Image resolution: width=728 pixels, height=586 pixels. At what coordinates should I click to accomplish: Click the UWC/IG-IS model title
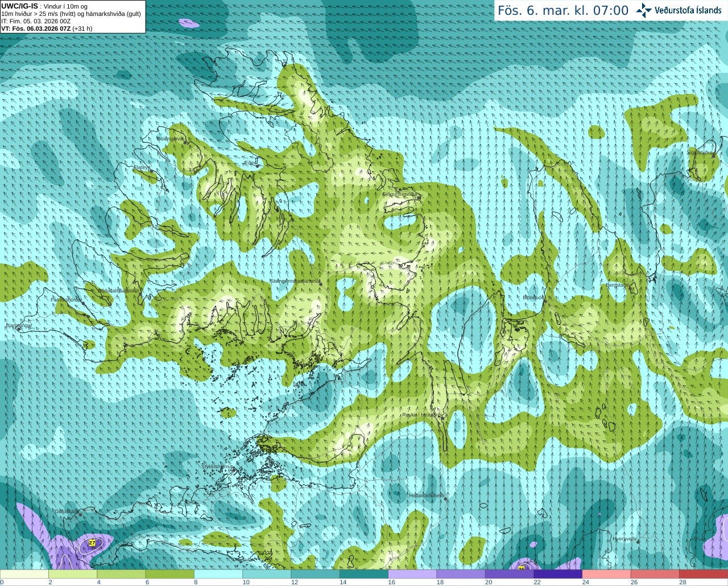[x=19, y=6]
